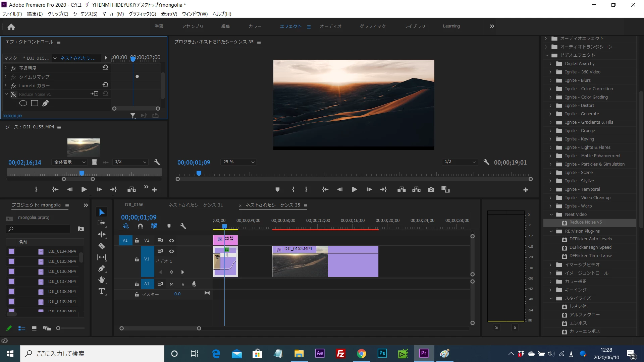The width and height of the screenshot is (644, 362).
Task: Click the home icon
Action: (x=11, y=27)
